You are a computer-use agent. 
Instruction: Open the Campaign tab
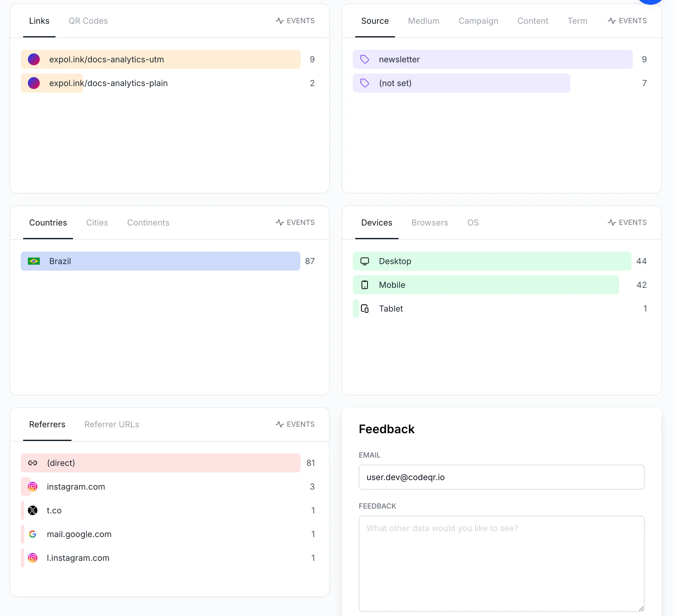pos(478,21)
